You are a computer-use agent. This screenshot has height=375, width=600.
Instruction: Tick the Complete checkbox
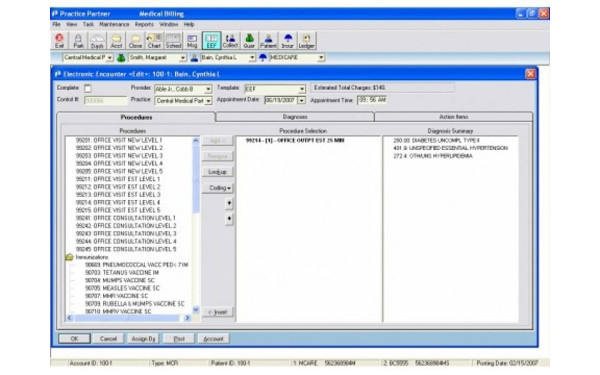pos(88,88)
